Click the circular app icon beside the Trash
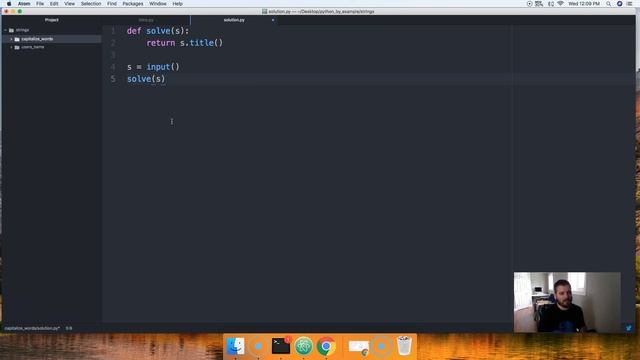This screenshot has width=640, height=360. click(381, 346)
